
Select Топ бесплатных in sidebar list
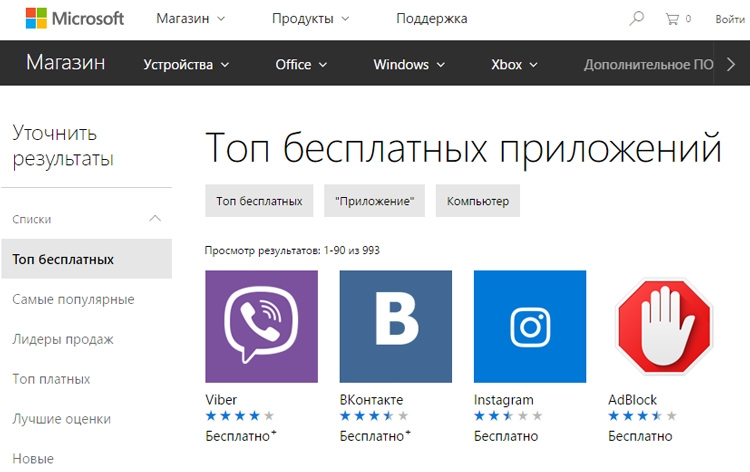(87, 259)
